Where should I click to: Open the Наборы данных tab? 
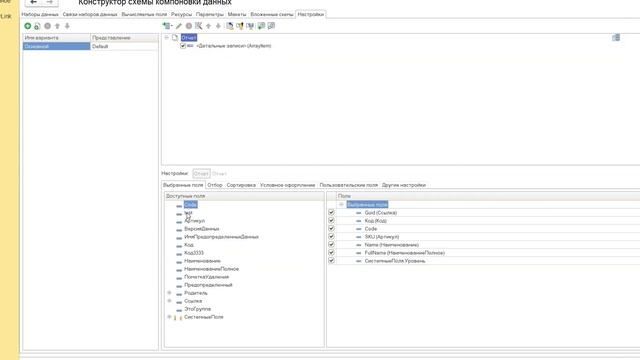(x=40, y=14)
